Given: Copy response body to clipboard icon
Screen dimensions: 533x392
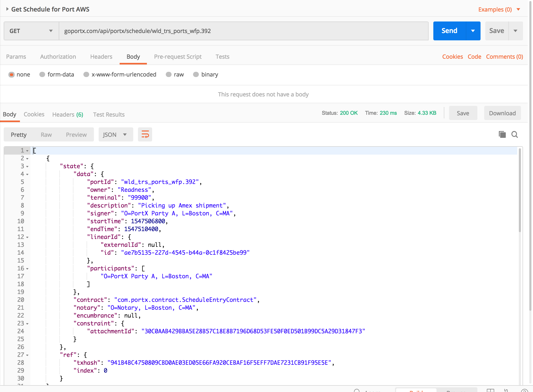Looking at the screenshot, I should coord(502,134).
